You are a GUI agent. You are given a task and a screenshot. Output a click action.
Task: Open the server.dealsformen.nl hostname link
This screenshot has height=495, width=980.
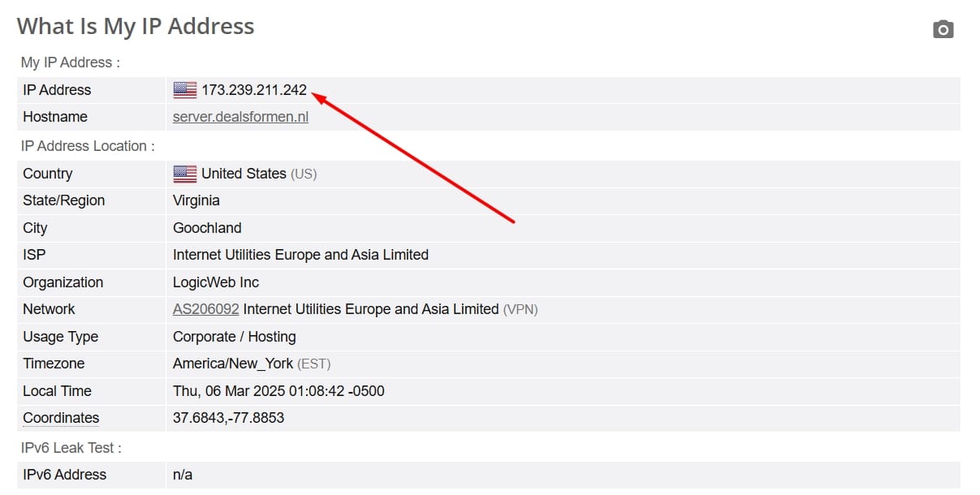[x=240, y=117]
